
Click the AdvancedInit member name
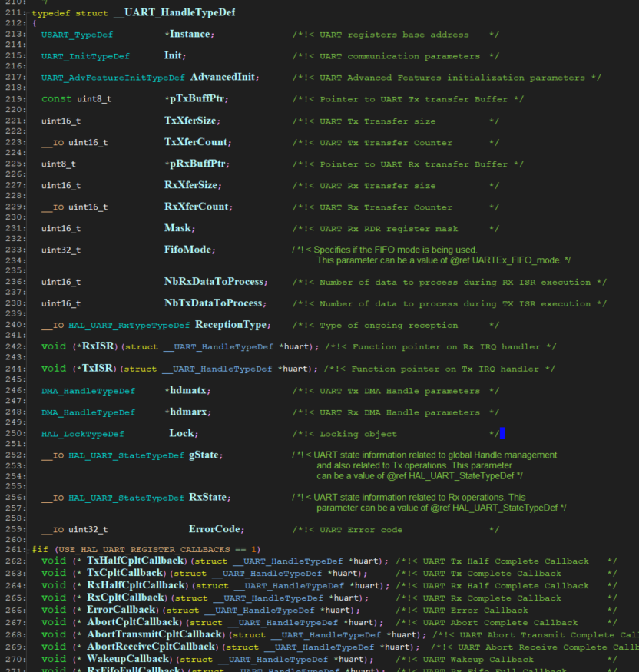pyautogui.click(x=223, y=77)
